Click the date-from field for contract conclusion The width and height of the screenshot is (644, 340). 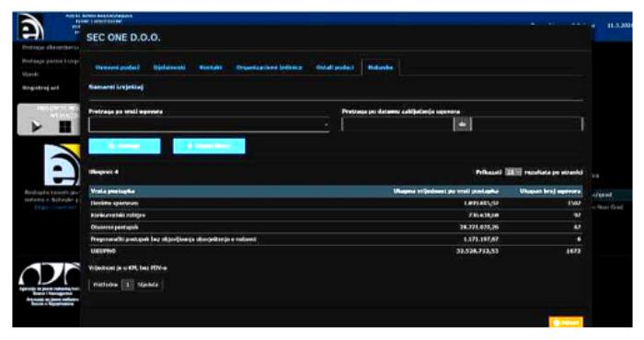point(397,124)
